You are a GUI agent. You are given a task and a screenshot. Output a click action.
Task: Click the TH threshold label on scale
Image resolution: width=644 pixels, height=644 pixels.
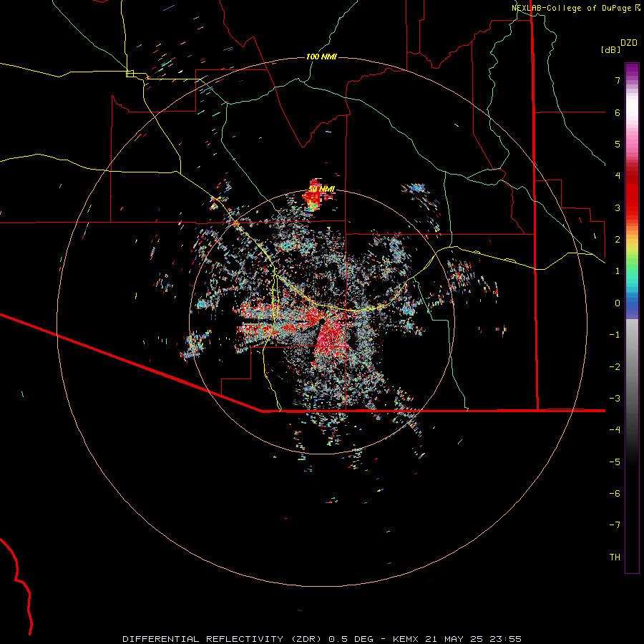click(615, 557)
